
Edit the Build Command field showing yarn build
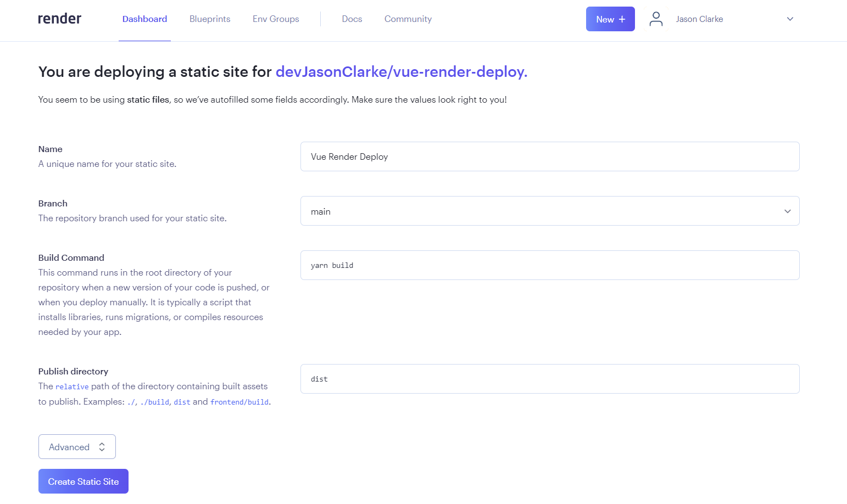[x=549, y=265]
